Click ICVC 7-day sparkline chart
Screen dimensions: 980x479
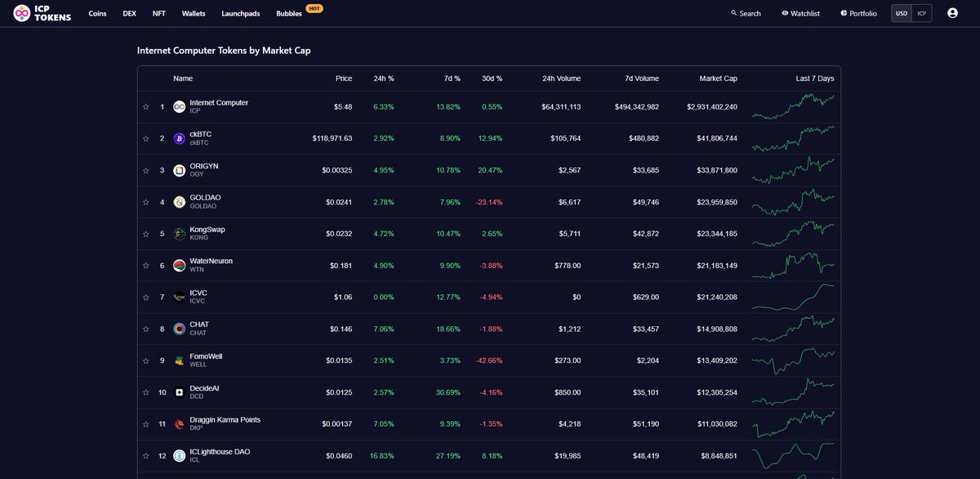(x=793, y=297)
